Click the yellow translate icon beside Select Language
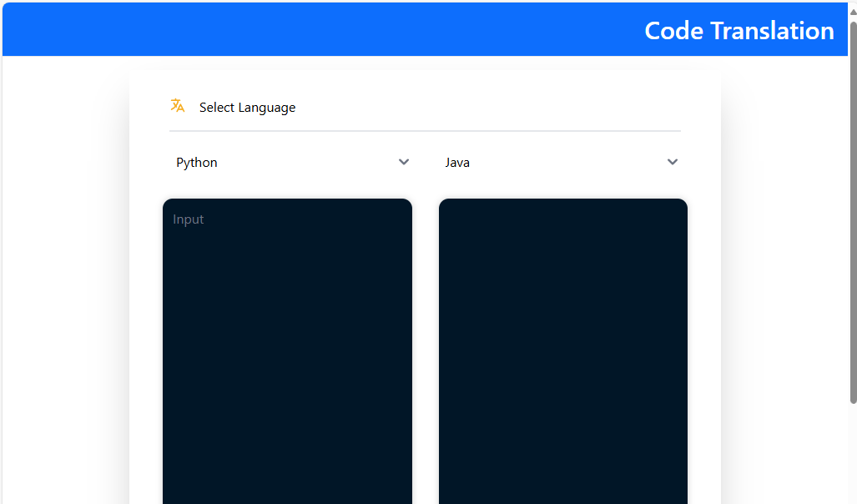857x504 pixels. (178, 106)
